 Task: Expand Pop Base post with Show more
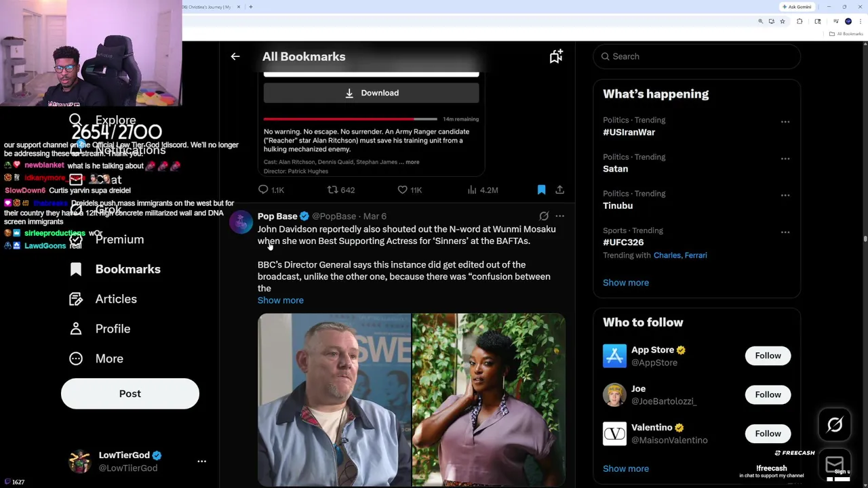[x=281, y=300]
